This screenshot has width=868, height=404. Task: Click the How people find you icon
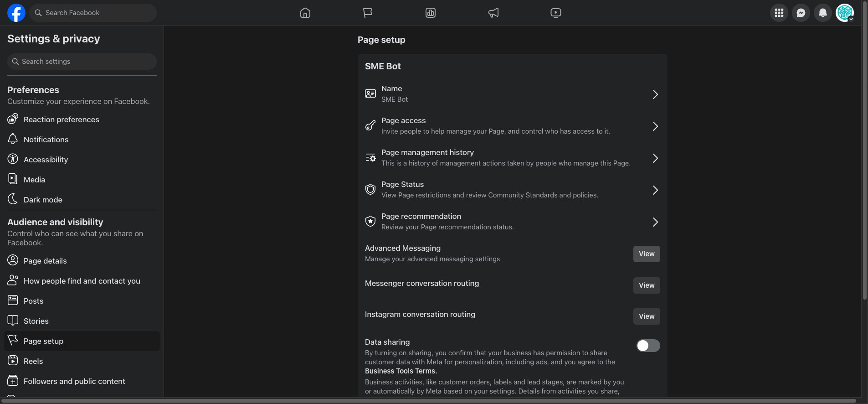coord(13,280)
